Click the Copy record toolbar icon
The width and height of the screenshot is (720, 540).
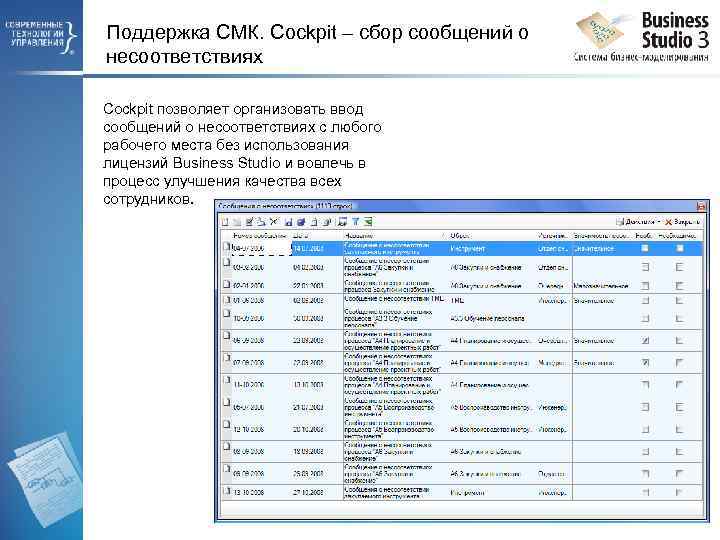(261, 222)
